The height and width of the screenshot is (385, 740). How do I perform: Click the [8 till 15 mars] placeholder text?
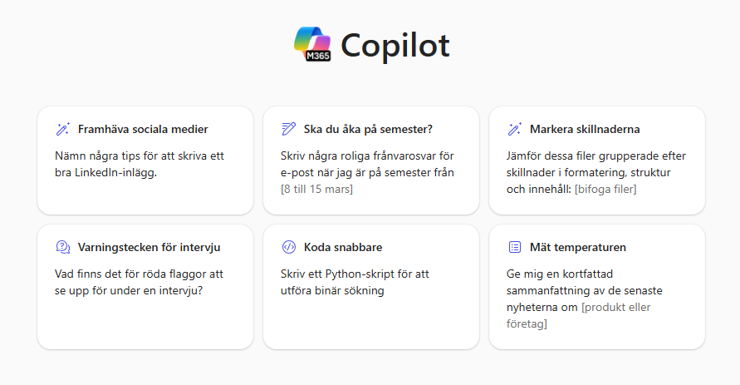(317, 189)
